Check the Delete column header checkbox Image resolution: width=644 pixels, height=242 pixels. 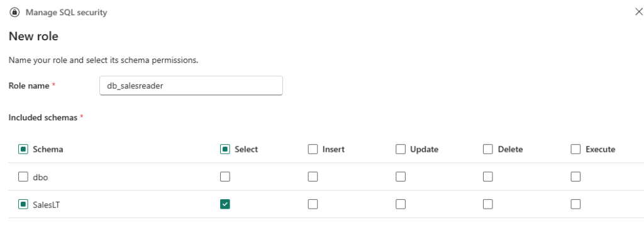pyautogui.click(x=488, y=149)
